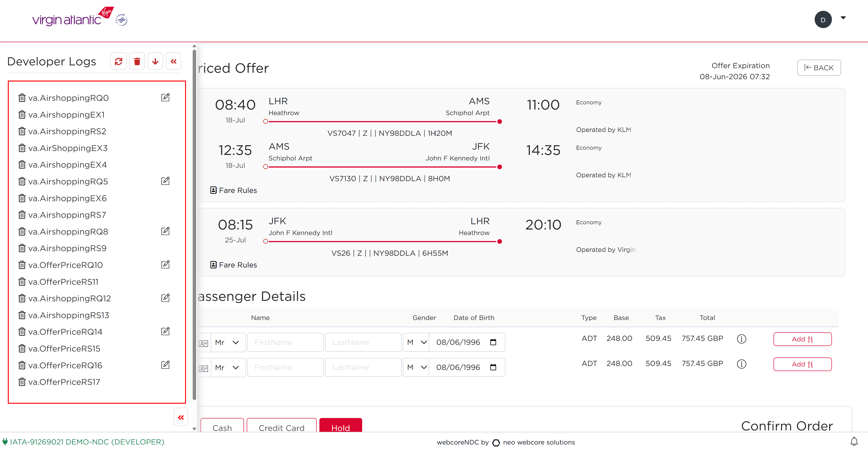868x450 pixels.
Task: Delete the va.AirshoppingRS13 log
Action: click(x=22, y=315)
